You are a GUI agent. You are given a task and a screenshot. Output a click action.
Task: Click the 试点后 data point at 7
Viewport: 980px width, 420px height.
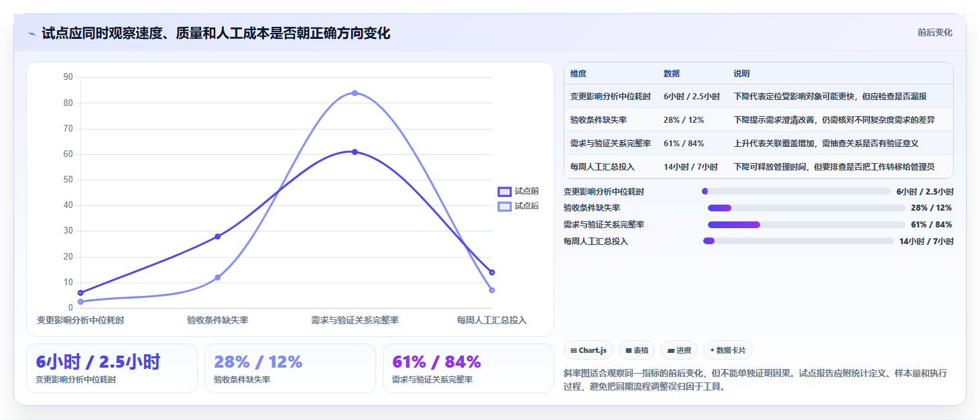[492, 290]
